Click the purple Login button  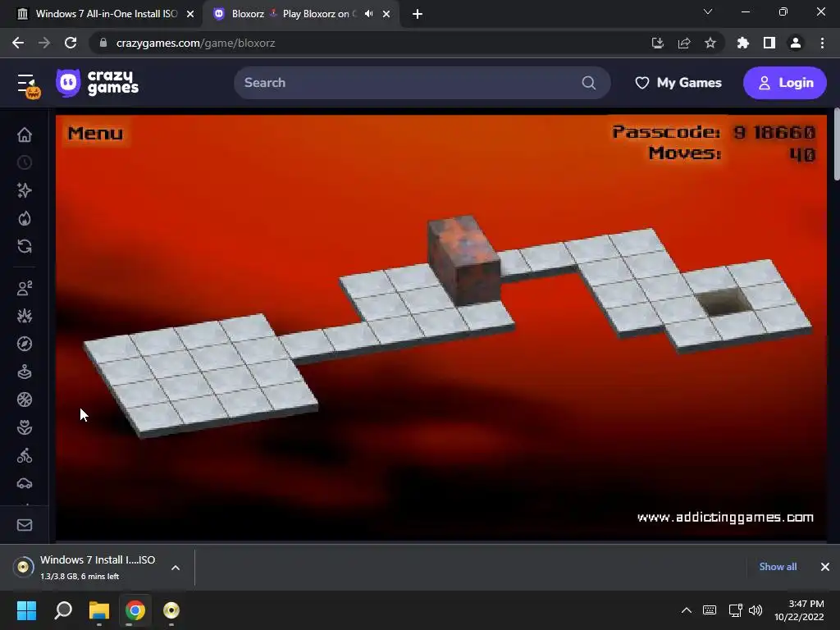click(785, 83)
